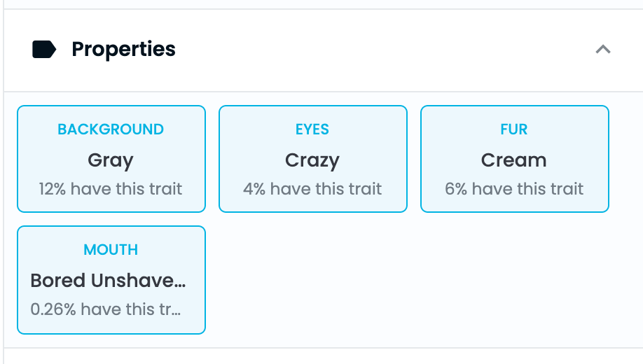Select the Crazy trait value

pyautogui.click(x=312, y=160)
